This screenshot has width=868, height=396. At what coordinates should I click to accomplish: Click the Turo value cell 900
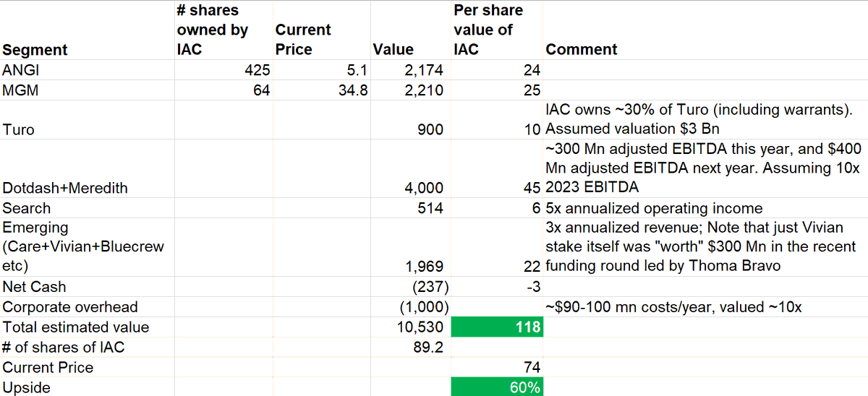(409, 120)
